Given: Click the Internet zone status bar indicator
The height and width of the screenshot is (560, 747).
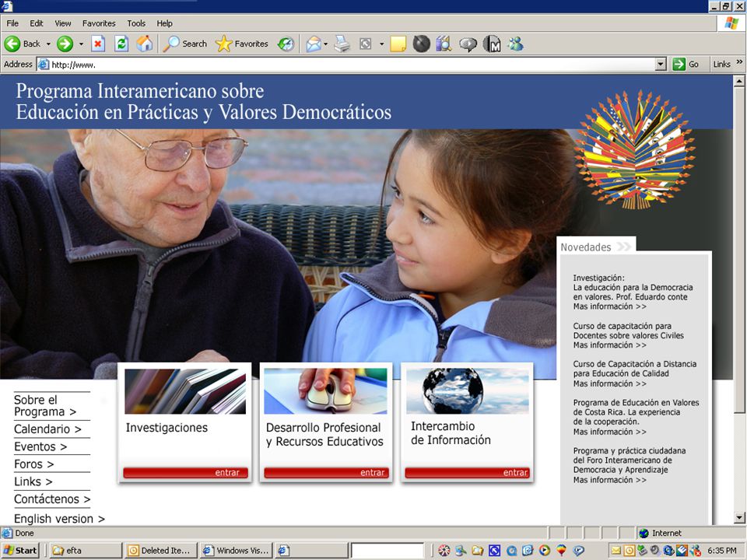Looking at the screenshot, I should click(660, 534).
